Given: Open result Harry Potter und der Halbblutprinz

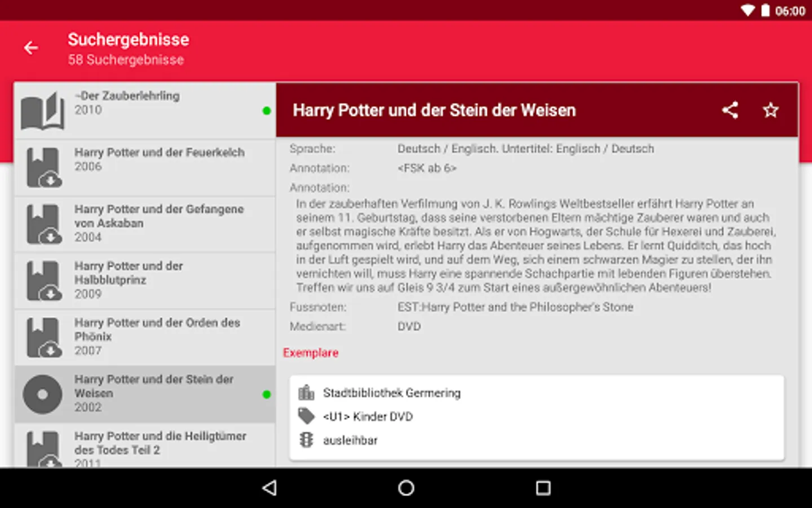Looking at the screenshot, I should 145,281.
